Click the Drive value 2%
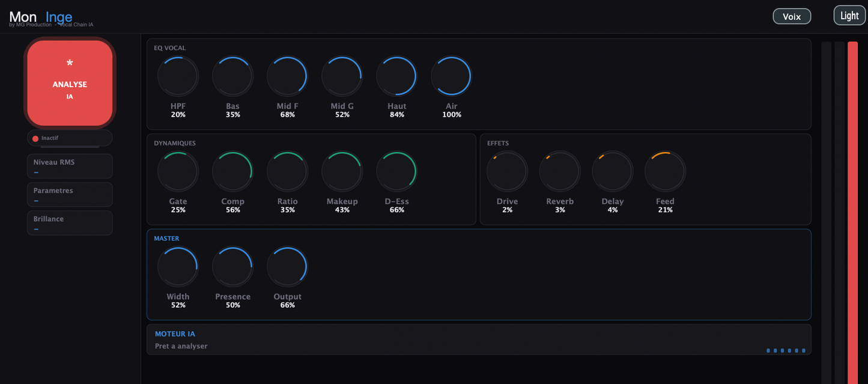 click(507, 210)
